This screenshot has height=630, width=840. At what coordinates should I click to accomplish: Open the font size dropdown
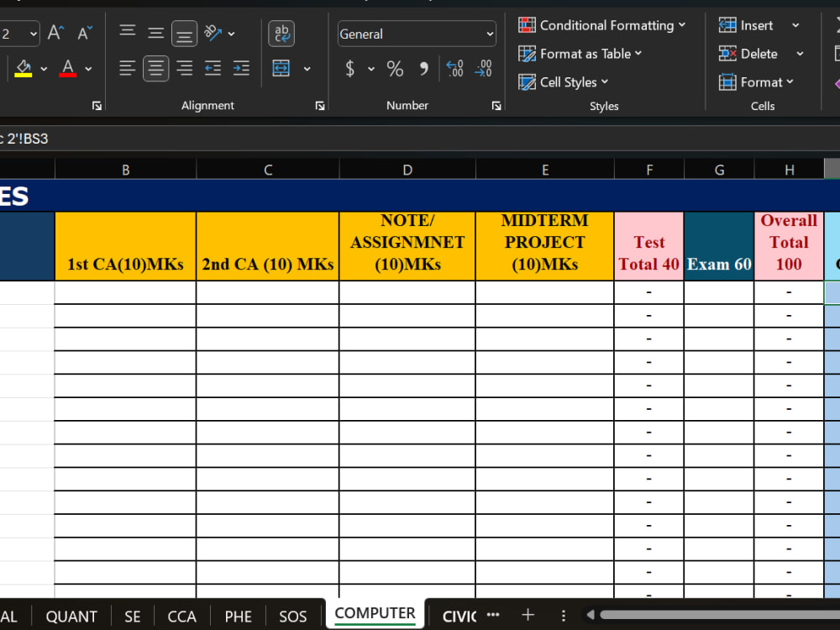click(34, 34)
